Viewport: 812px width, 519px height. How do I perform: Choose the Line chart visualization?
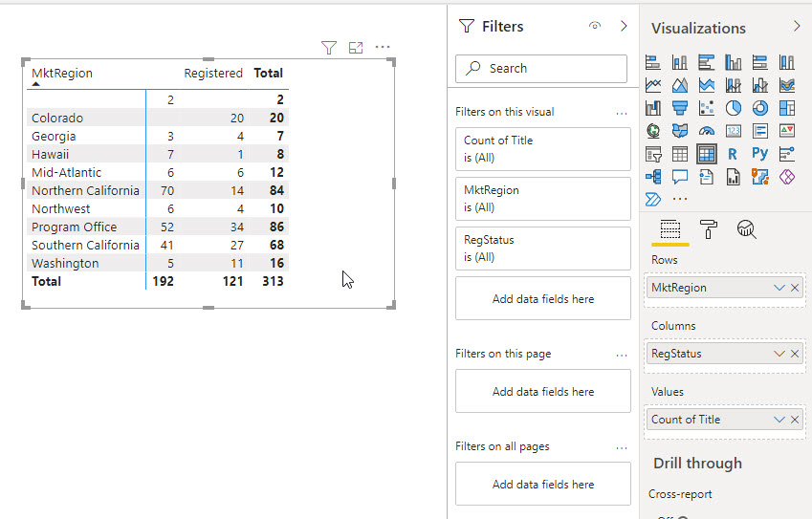click(653, 85)
